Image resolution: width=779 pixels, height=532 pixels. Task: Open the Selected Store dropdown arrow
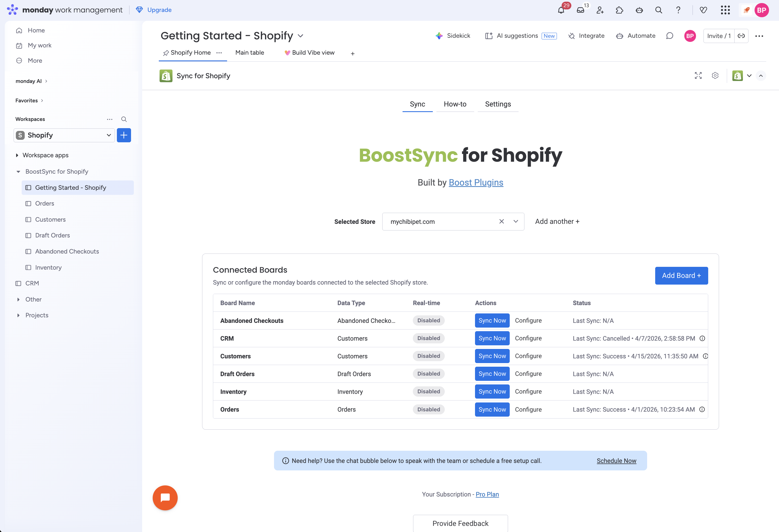click(516, 221)
